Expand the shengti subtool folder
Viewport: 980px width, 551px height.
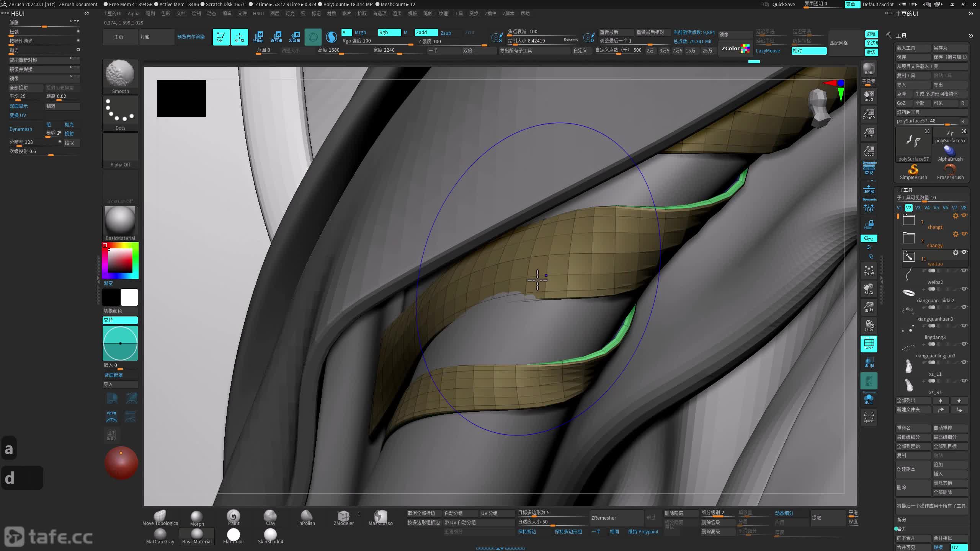click(909, 220)
